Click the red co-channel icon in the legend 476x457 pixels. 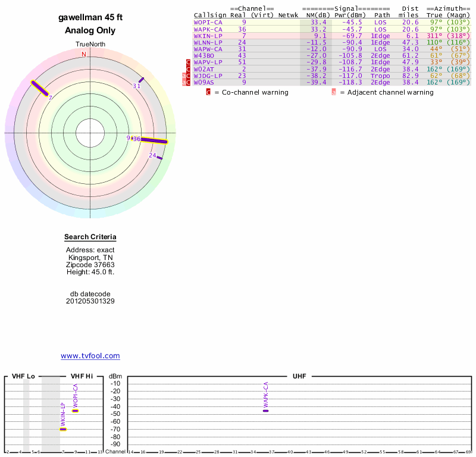[x=208, y=92]
